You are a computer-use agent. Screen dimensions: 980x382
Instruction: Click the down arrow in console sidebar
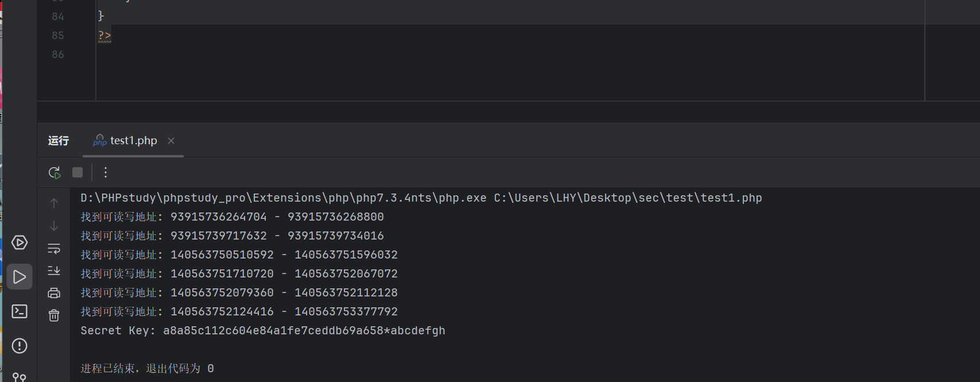coord(54,226)
